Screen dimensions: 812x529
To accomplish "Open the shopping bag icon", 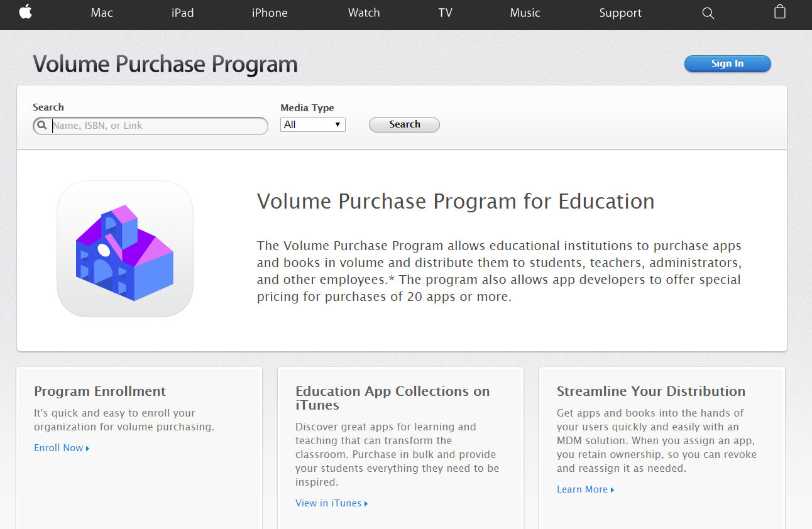I will pos(780,12).
